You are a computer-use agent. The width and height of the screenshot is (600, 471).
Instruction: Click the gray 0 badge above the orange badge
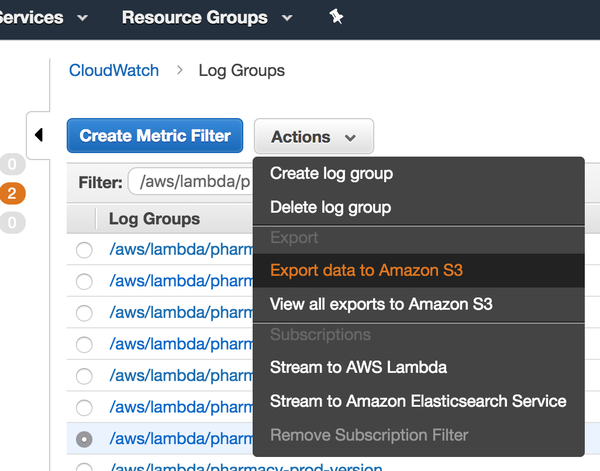pyautogui.click(x=12, y=165)
